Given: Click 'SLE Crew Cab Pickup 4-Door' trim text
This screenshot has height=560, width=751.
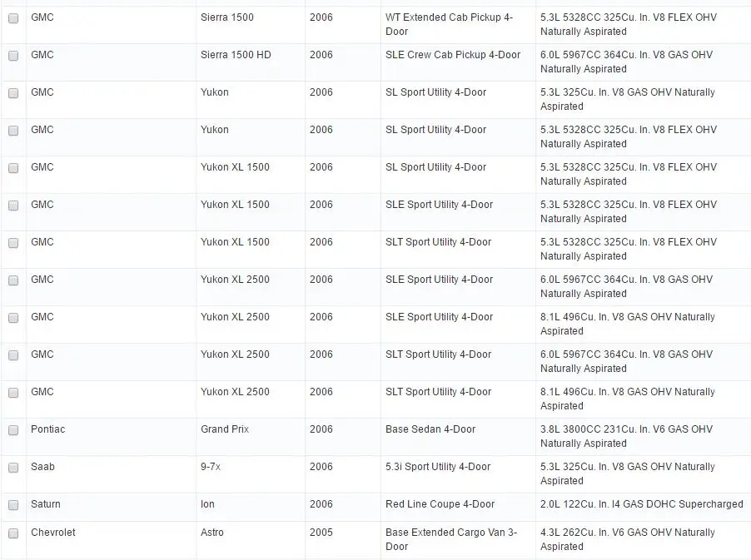Looking at the screenshot, I should click(x=453, y=55).
